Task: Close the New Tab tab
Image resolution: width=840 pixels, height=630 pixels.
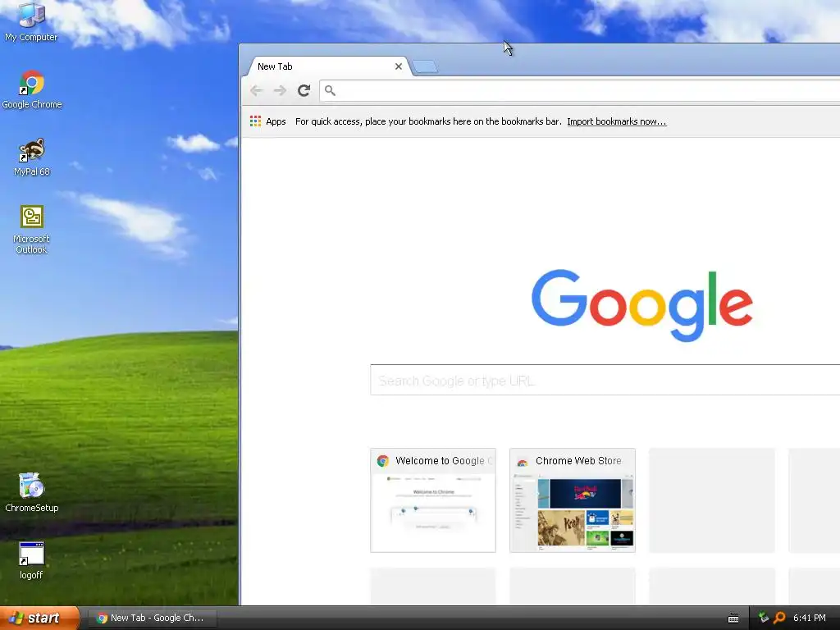Action: coord(398,66)
